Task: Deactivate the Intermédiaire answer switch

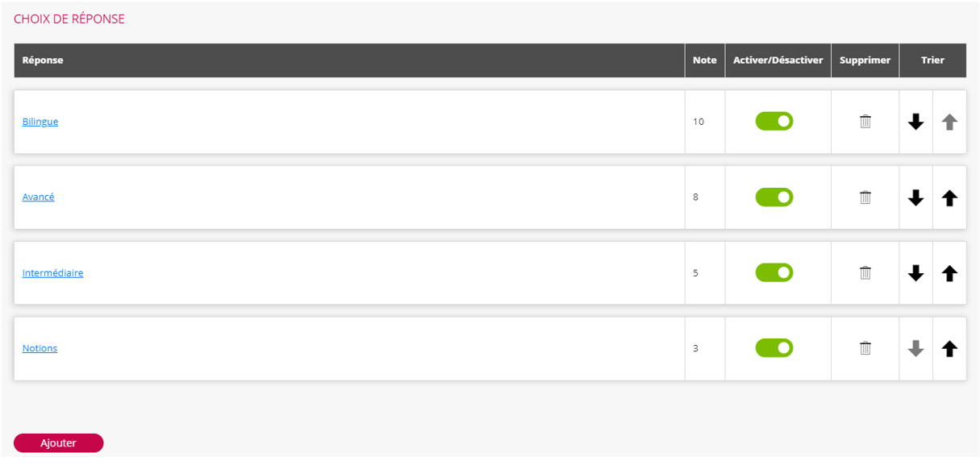Action: point(774,273)
